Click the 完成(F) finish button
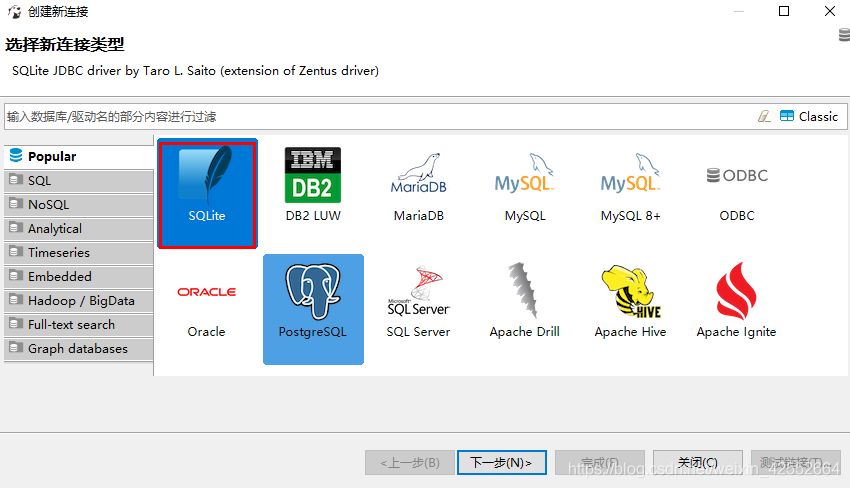 (600, 463)
